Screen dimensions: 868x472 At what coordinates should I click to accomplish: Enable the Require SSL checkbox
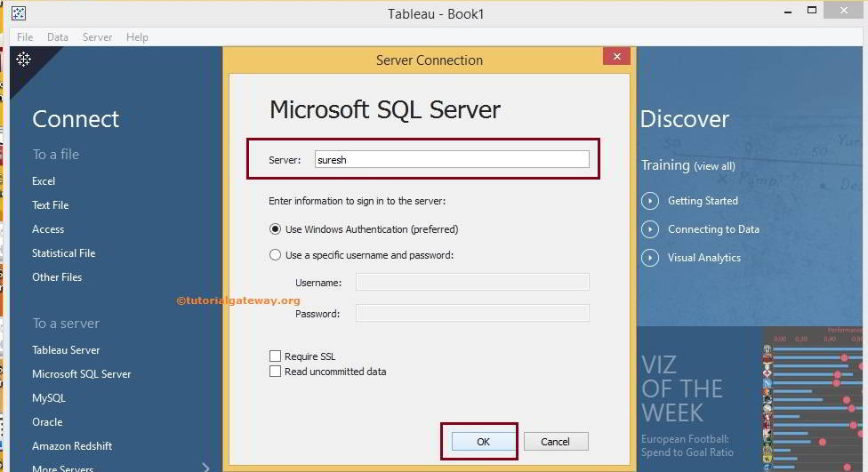(x=275, y=356)
